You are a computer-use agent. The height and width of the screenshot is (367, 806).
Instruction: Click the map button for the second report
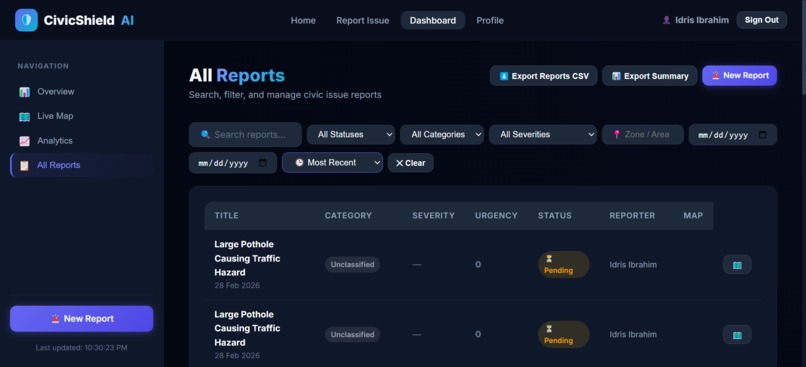tap(737, 335)
